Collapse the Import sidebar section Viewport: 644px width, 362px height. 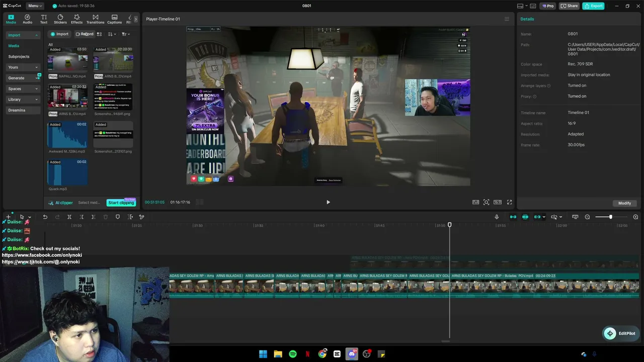pyautogui.click(x=23, y=35)
